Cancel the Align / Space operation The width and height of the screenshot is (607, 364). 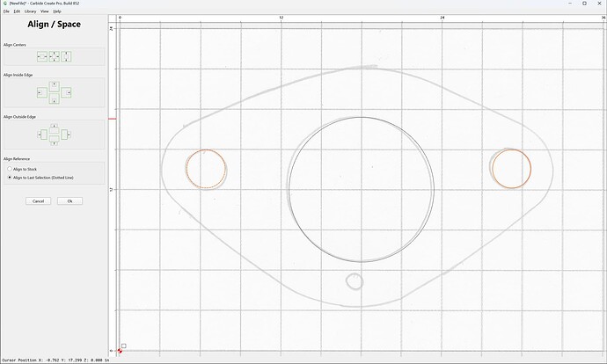point(38,201)
